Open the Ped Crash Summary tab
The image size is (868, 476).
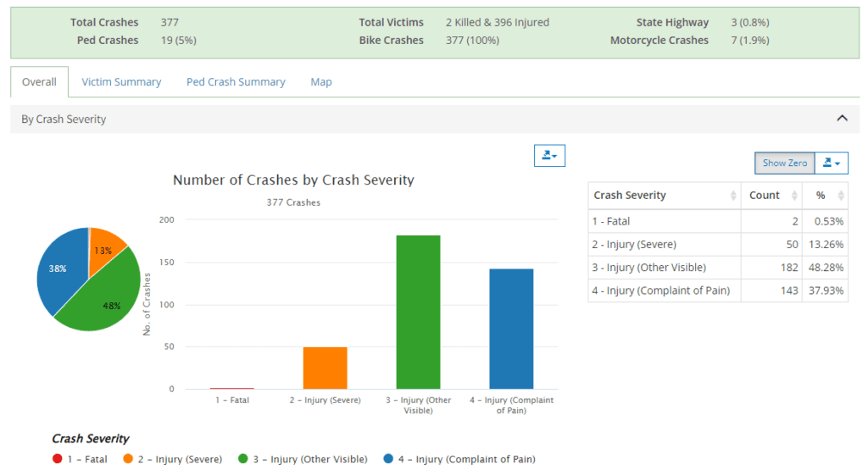tap(236, 82)
